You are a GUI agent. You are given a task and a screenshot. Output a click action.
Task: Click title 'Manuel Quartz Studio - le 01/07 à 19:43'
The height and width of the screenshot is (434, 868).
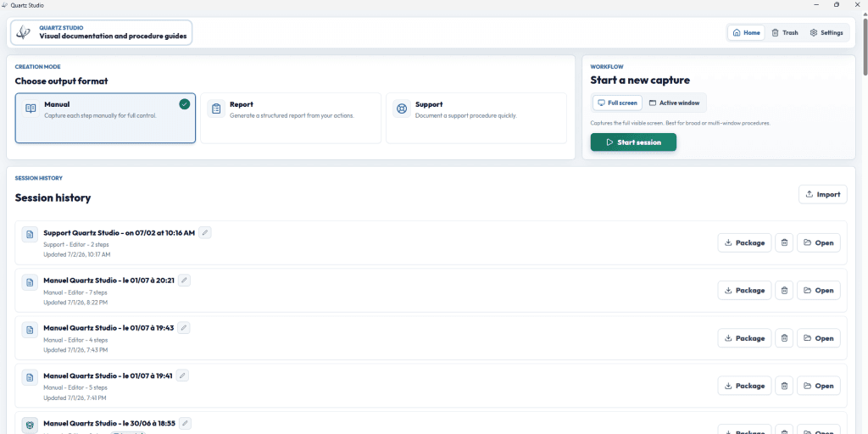tap(108, 328)
